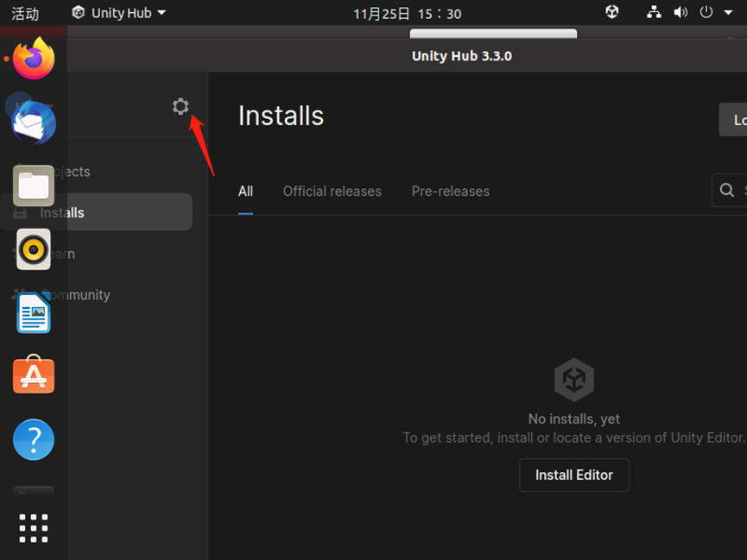The height and width of the screenshot is (560, 747).
Task: Open LibreOffice Writer from the dock
Action: 34,313
